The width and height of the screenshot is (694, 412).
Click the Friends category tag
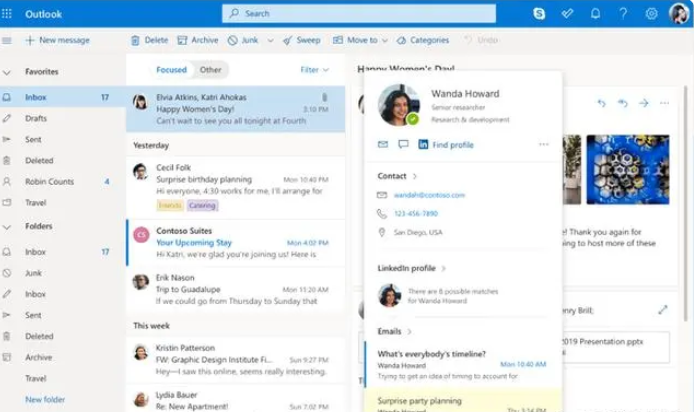170,205
